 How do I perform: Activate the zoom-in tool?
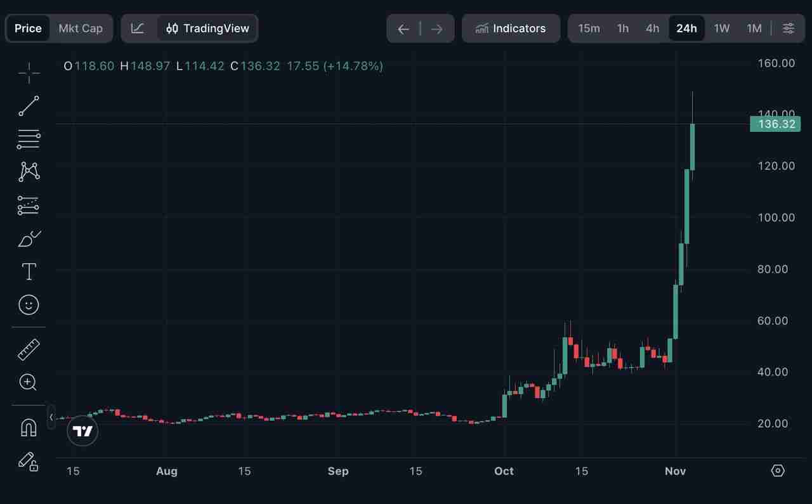[x=29, y=382]
